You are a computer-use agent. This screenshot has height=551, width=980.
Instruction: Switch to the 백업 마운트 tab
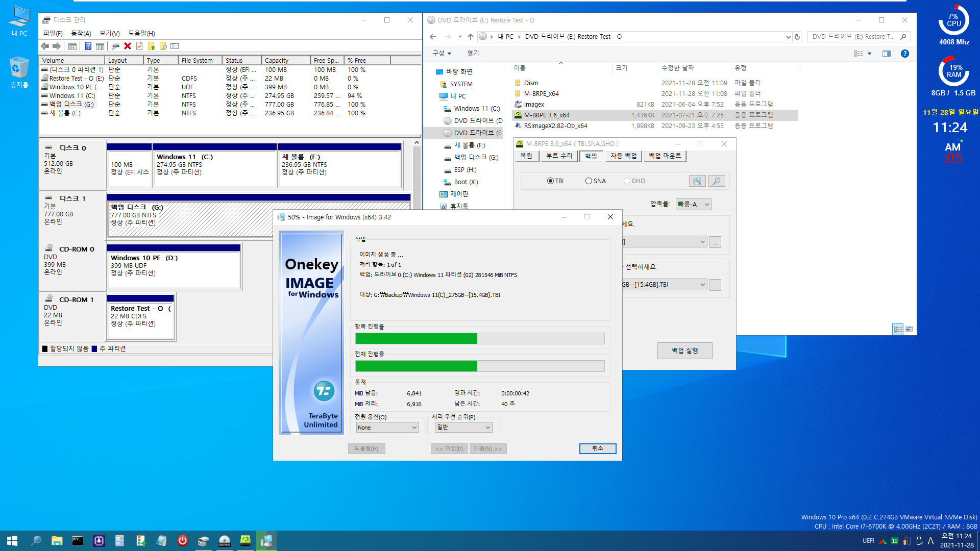(x=665, y=156)
